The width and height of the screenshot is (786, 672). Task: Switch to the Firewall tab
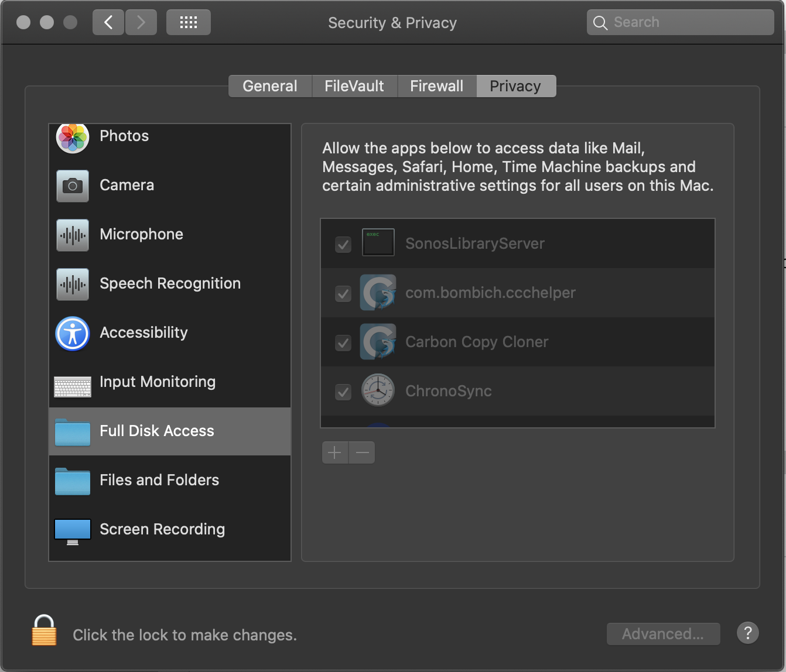coord(437,86)
